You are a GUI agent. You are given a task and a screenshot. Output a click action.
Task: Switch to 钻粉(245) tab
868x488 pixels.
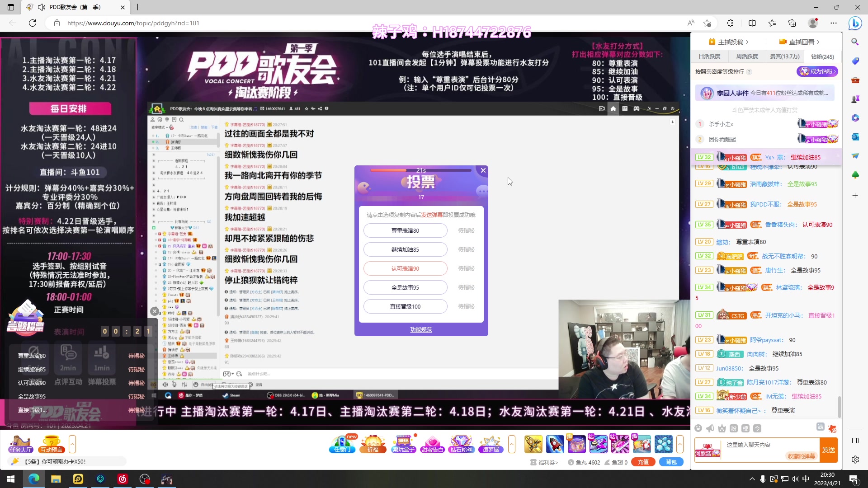coord(822,56)
